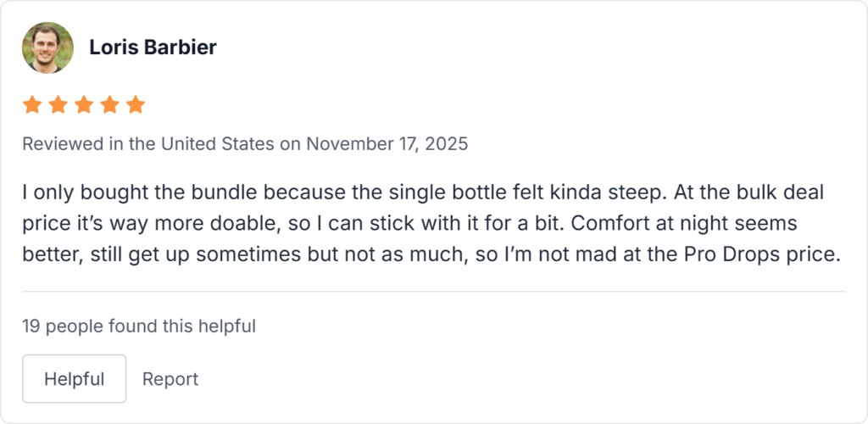Screen dimensions: 868x424
Task: Click the date November 17, 2025
Action: click(387, 143)
